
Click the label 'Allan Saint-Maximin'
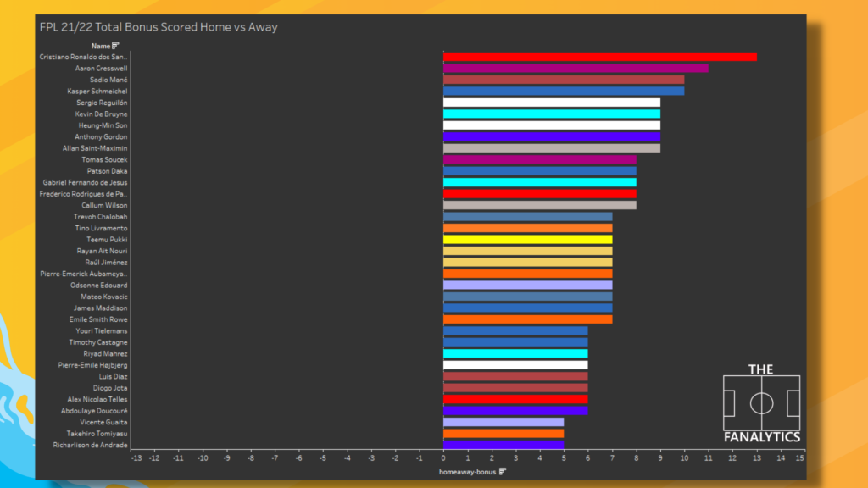pyautogui.click(x=95, y=148)
